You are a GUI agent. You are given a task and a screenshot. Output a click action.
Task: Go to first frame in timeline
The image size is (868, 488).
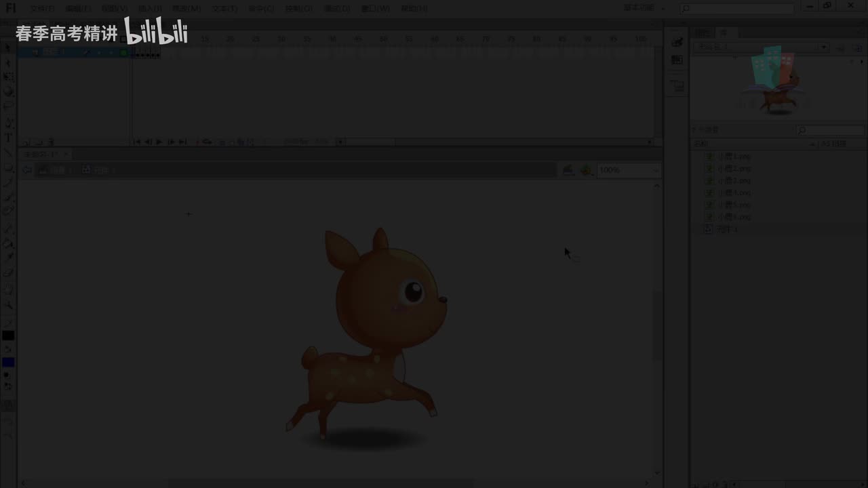137,142
